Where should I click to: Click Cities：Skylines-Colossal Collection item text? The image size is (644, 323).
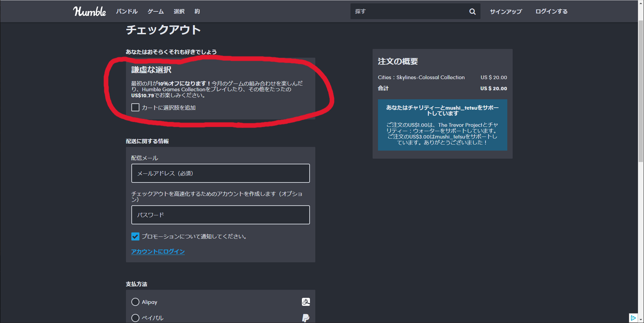(421, 77)
